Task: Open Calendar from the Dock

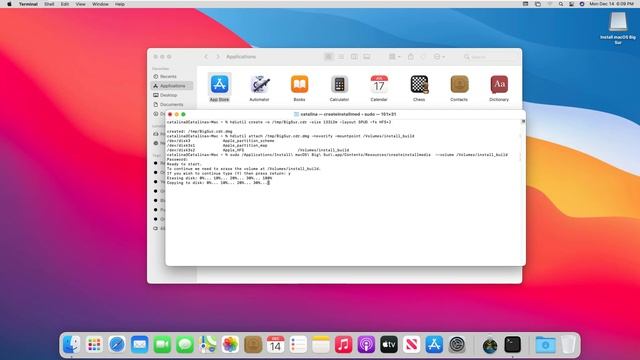Action: click(x=276, y=344)
